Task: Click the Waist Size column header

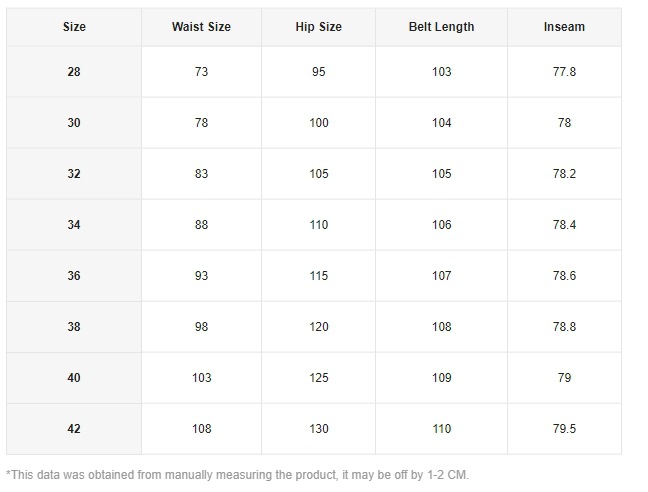Action: (201, 27)
